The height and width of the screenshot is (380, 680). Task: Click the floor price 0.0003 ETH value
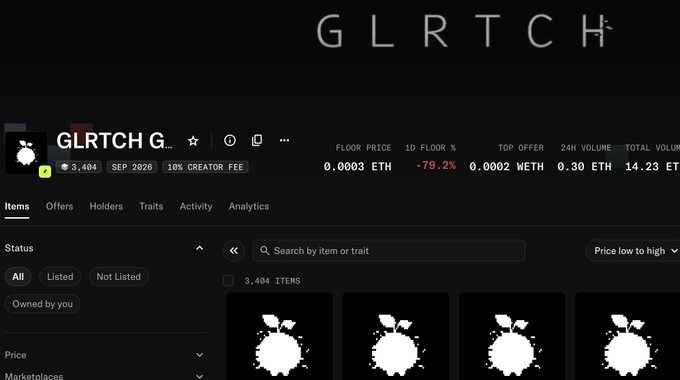click(357, 167)
